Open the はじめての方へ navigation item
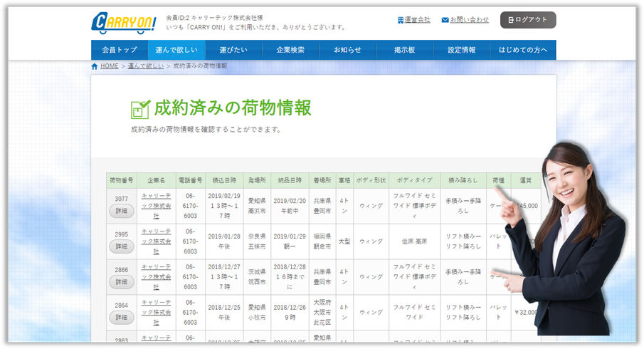This screenshot has width=644, height=349. click(523, 50)
